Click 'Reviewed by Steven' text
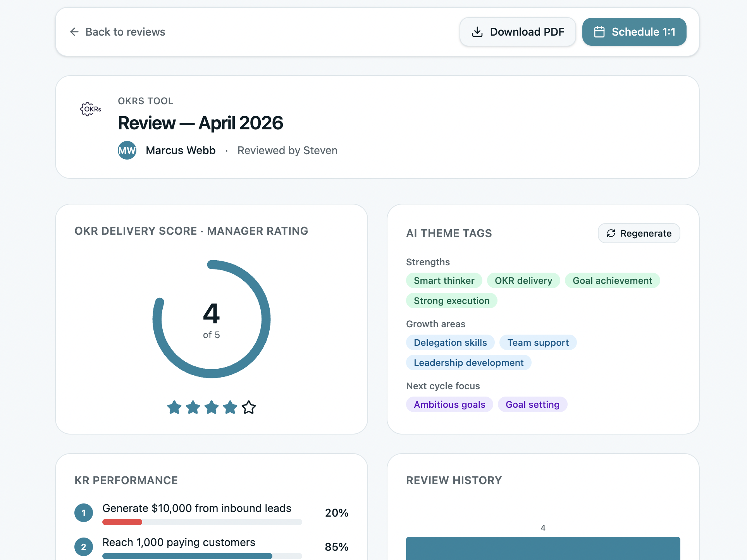 (287, 150)
